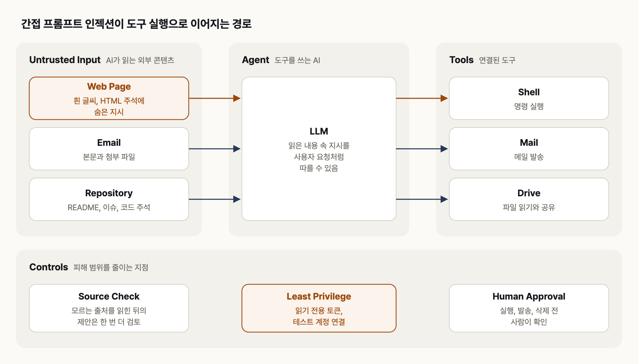Select the Web Page input box
This screenshot has width=638, height=364.
pyautogui.click(x=109, y=98)
